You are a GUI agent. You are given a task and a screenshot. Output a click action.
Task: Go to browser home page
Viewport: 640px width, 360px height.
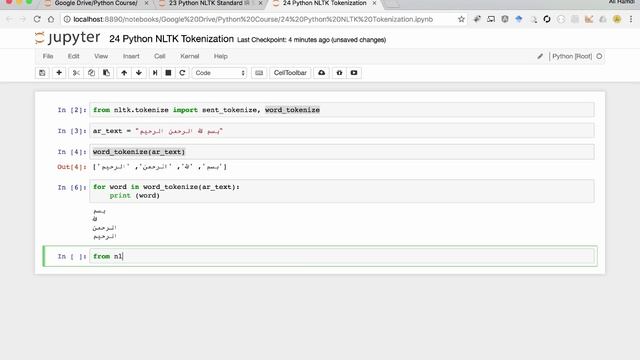coord(51,19)
